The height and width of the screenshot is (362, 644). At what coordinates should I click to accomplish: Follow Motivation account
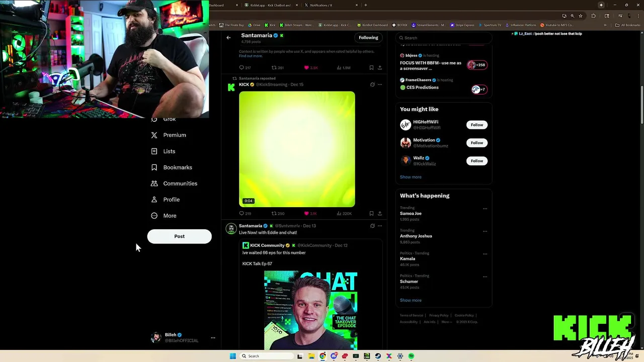click(x=477, y=143)
